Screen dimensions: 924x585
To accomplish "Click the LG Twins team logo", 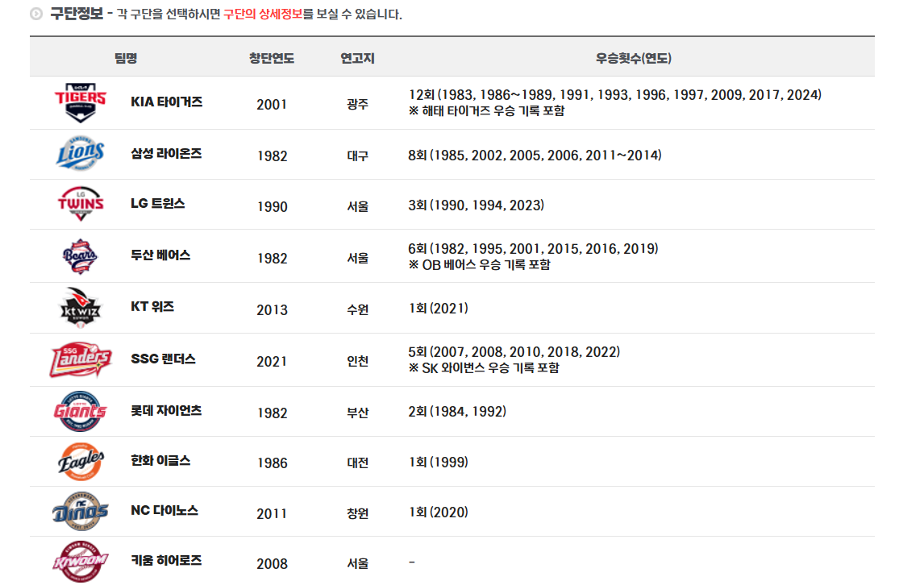I will (x=80, y=204).
